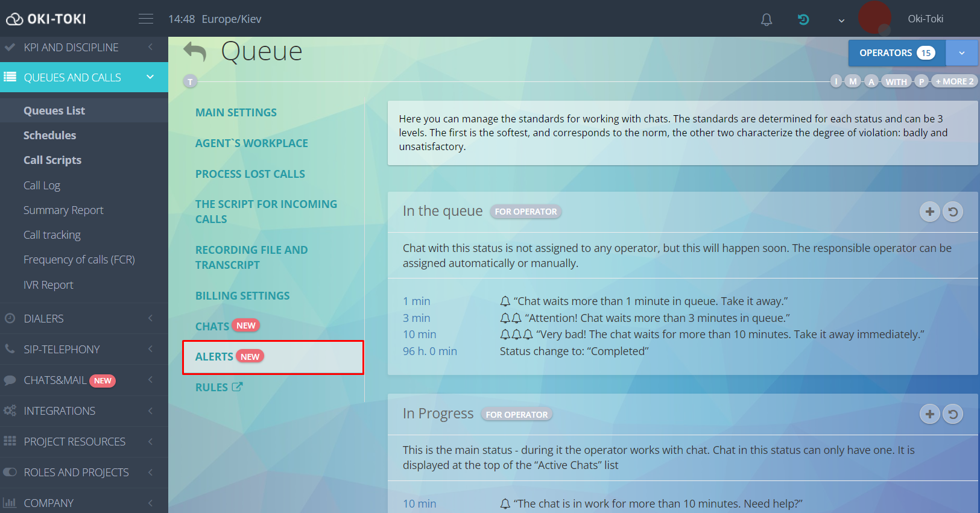This screenshot has height=513, width=980.
Task: Reset In Progress standards
Action: 953,414
